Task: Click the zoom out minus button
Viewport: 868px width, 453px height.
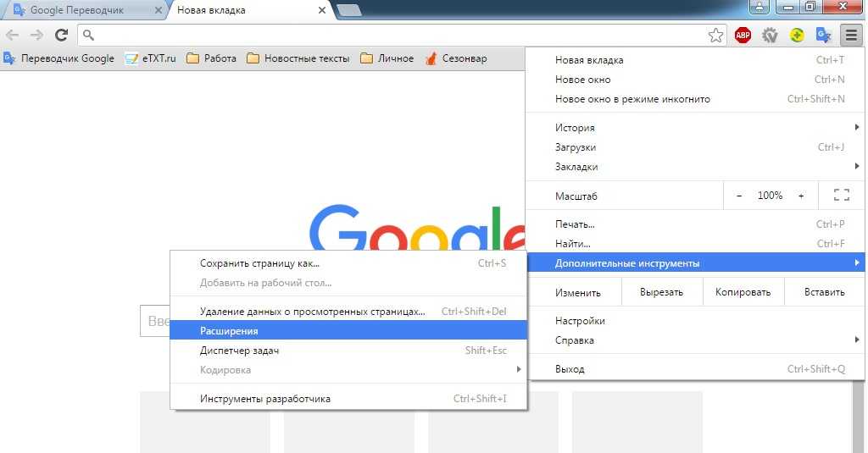Action: point(739,196)
